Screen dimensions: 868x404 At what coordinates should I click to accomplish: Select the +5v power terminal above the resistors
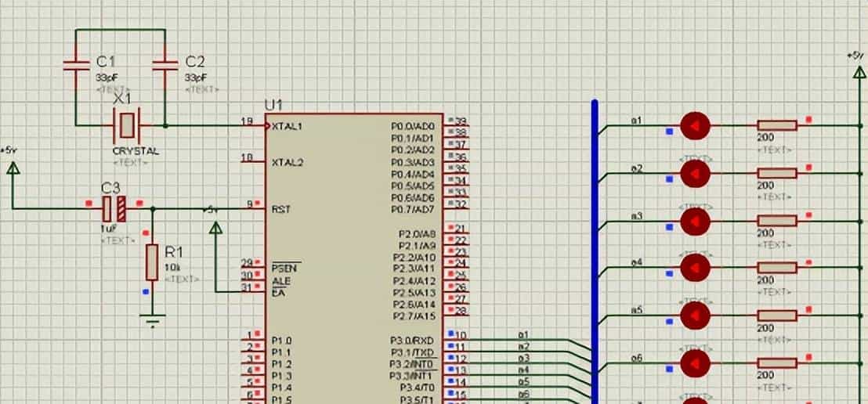click(x=859, y=72)
